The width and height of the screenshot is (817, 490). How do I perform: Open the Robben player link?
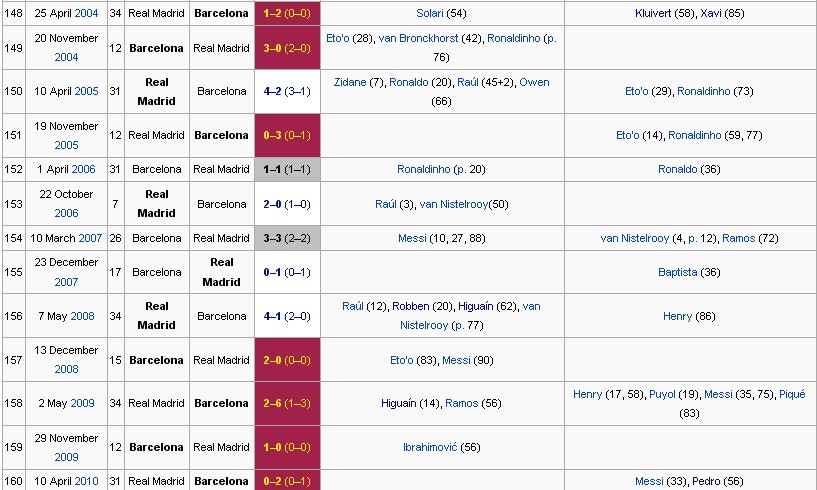click(411, 306)
